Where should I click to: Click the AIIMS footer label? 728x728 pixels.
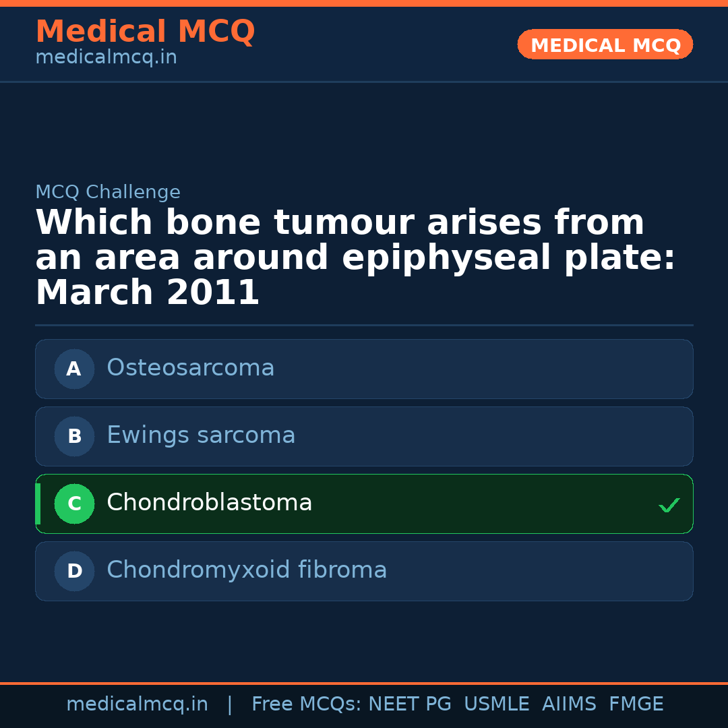(x=570, y=704)
